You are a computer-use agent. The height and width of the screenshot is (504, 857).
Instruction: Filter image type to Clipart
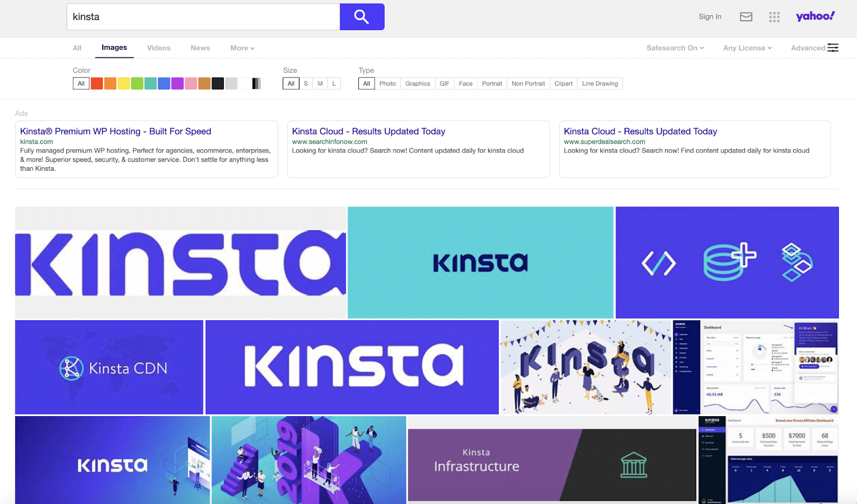(563, 84)
